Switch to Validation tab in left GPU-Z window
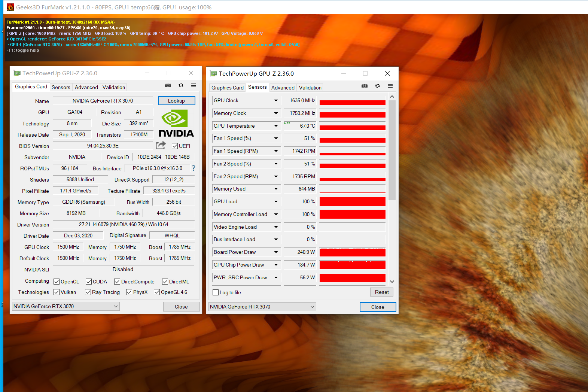Screen dimensions: 588x392 coord(114,87)
